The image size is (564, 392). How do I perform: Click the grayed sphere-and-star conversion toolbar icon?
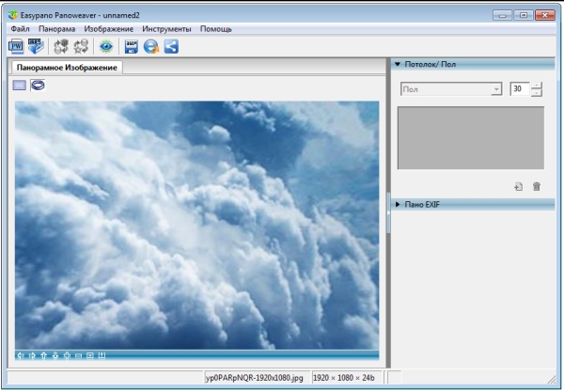coord(81,46)
